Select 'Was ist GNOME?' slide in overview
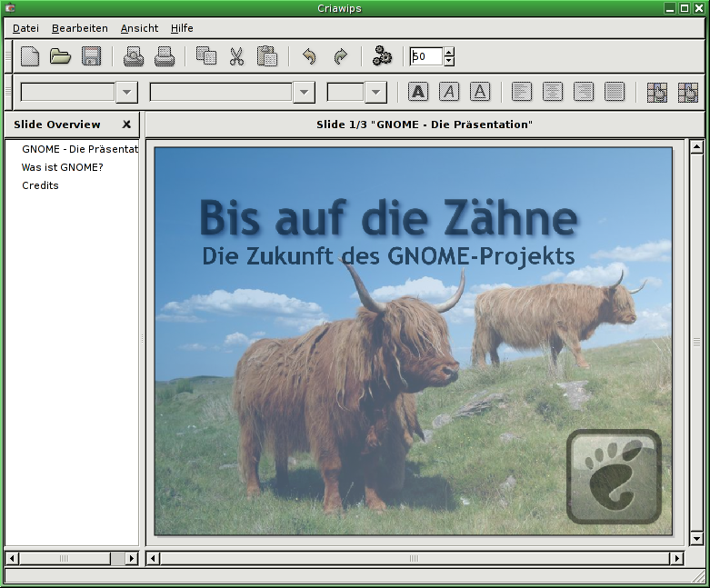Image resolution: width=710 pixels, height=588 pixels. tap(63, 167)
